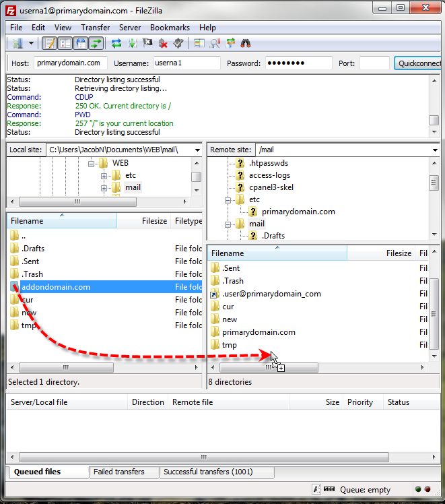Click the Host input field
445x504 pixels.
pos(71,63)
